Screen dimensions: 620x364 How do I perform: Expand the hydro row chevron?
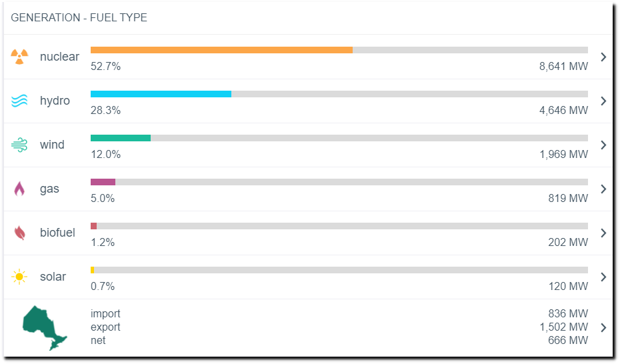603,101
